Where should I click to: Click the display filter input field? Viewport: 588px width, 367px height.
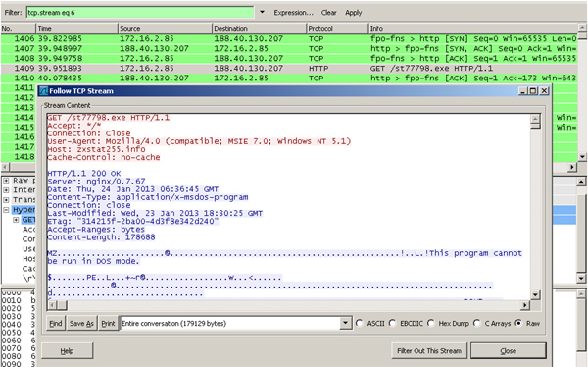[x=140, y=13]
